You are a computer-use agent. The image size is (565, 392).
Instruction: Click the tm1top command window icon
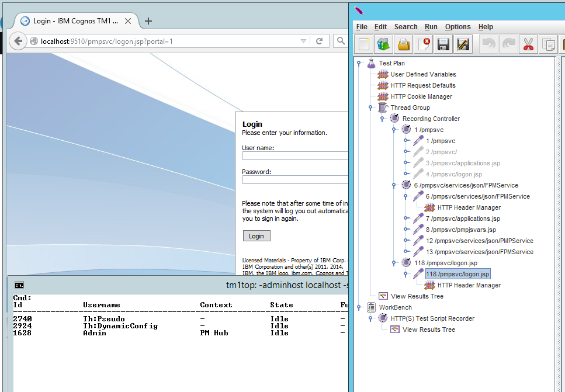[19, 285]
